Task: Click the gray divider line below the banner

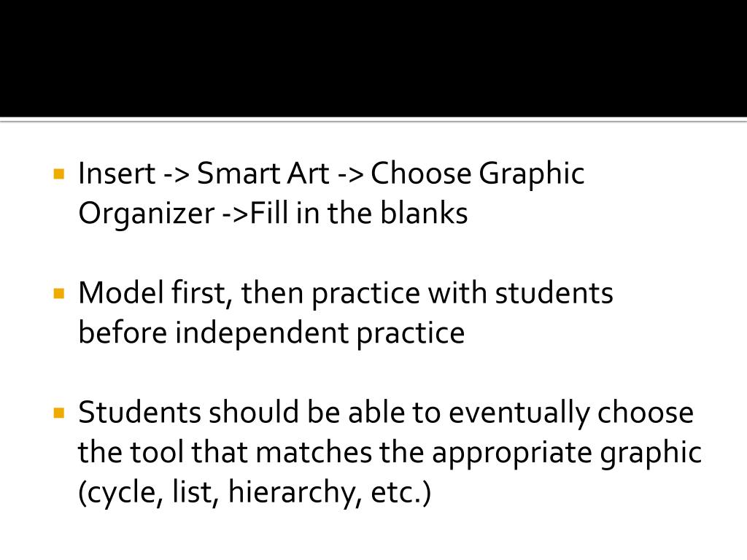Action: tap(373, 120)
